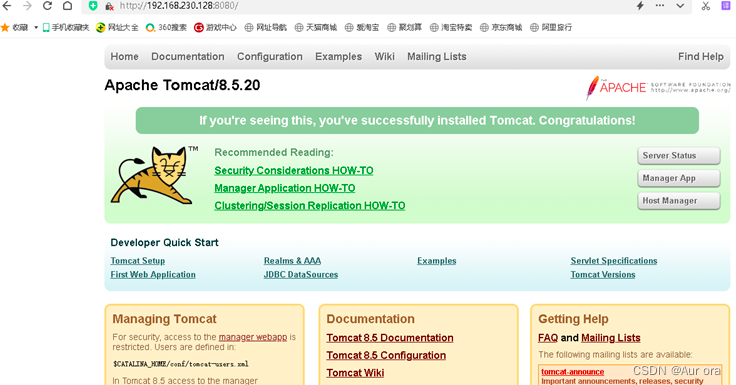This screenshot has width=736, height=385.
Task: Open the Tomcat Setup link
Action: tap(138, 261)
